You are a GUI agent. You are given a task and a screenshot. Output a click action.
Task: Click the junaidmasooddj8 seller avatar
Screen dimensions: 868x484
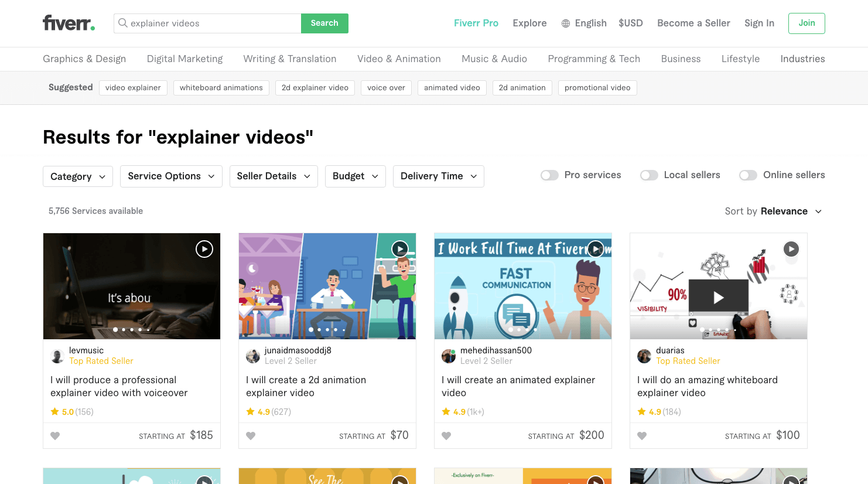[x=253, y=356]
